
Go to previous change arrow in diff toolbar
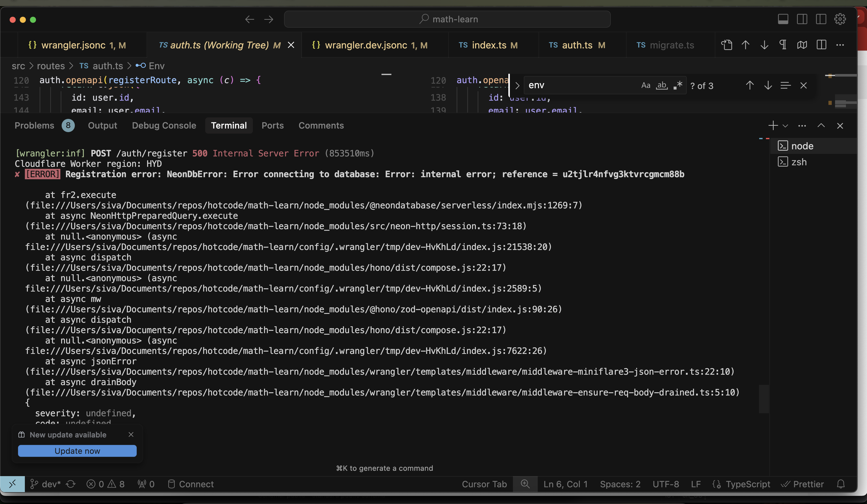coord(745,45)
